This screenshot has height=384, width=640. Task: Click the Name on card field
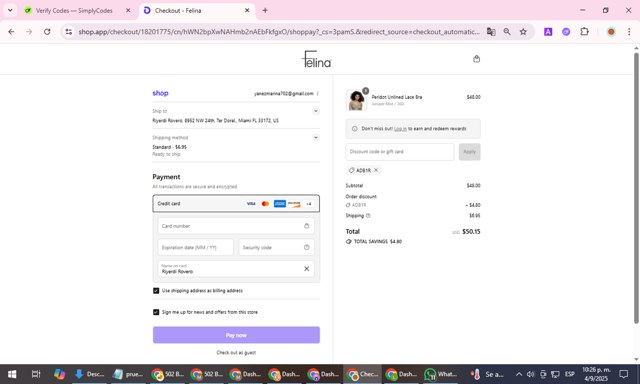236,269
